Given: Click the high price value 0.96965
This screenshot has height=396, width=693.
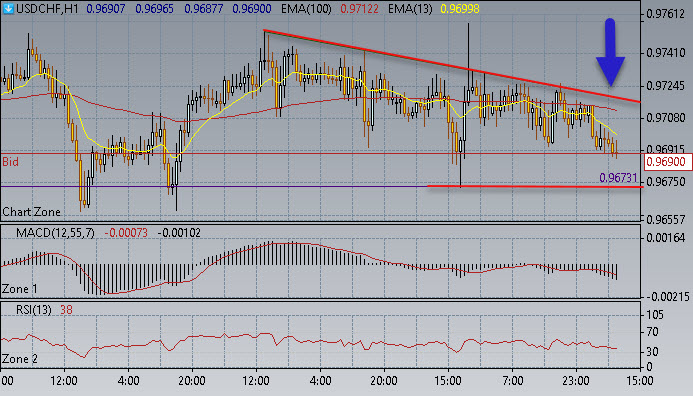Looking at the screenshot, I should 155,9.
